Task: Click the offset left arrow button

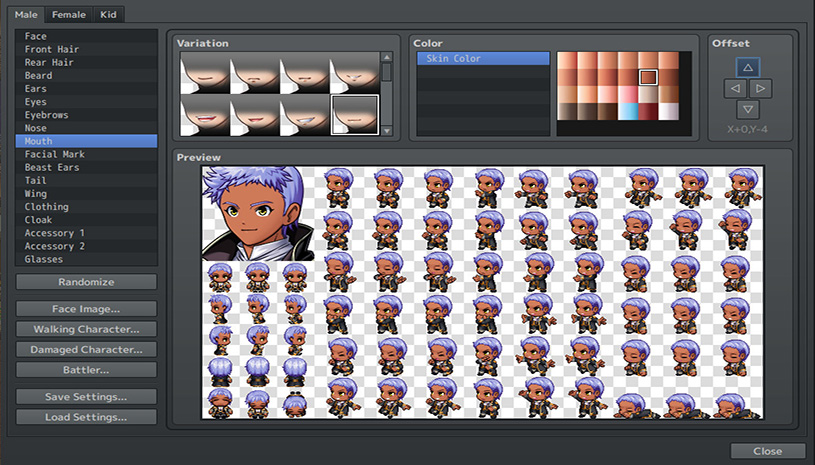Action: (x=735, y=89)
